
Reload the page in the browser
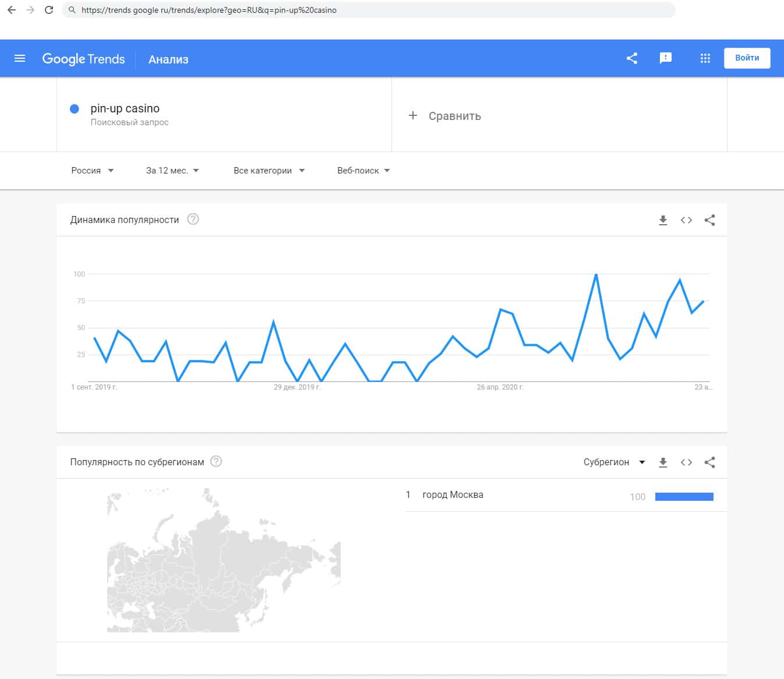49,10
